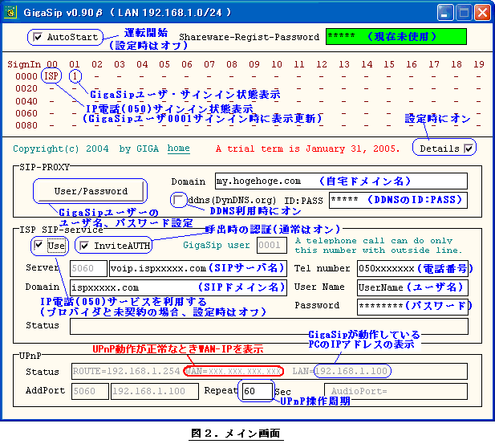
Task: Click the SIP server name field voip.ispxxxxx.com
Action: tap(198, 268)
